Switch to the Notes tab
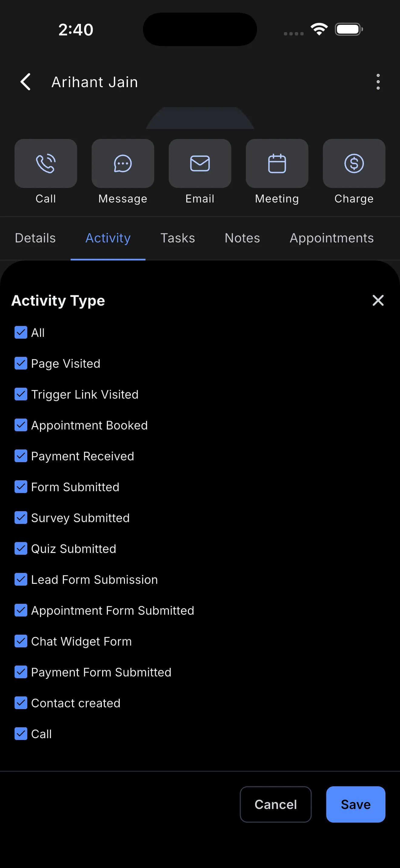The height and width of the screenshot is (868, 400). coord(242,238)
